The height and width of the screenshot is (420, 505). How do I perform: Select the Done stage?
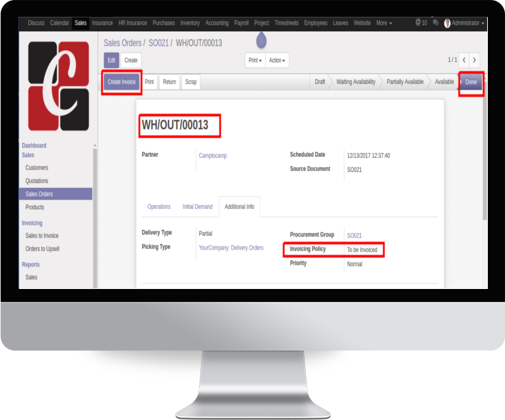471,82
